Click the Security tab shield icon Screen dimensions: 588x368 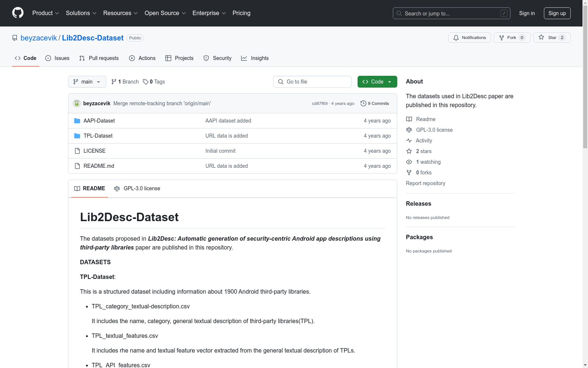point(206,58)
